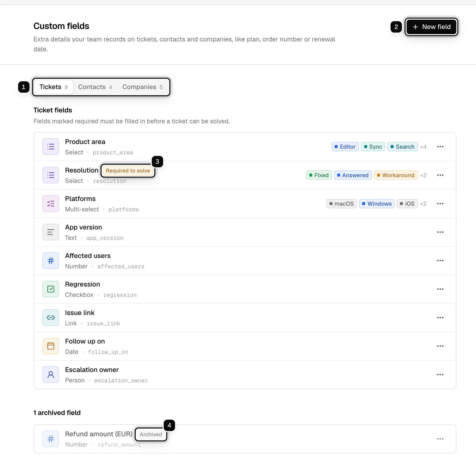The height and width of the screenshot is (459, 476).
Task: Click the Platforms multi-select icon
Action: click(x=51, y=204)
